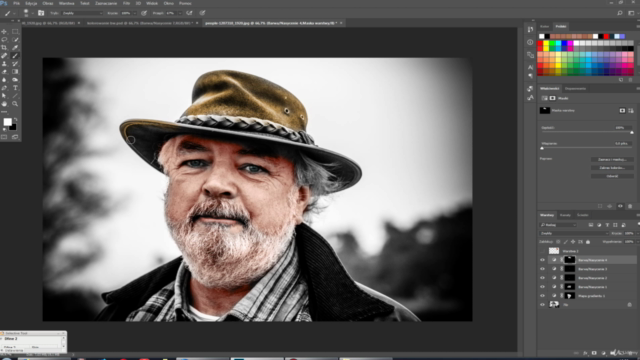This screenshot has width=640, height=360.
Task: Select the Quick Selection tool
Action: (15, 40)
